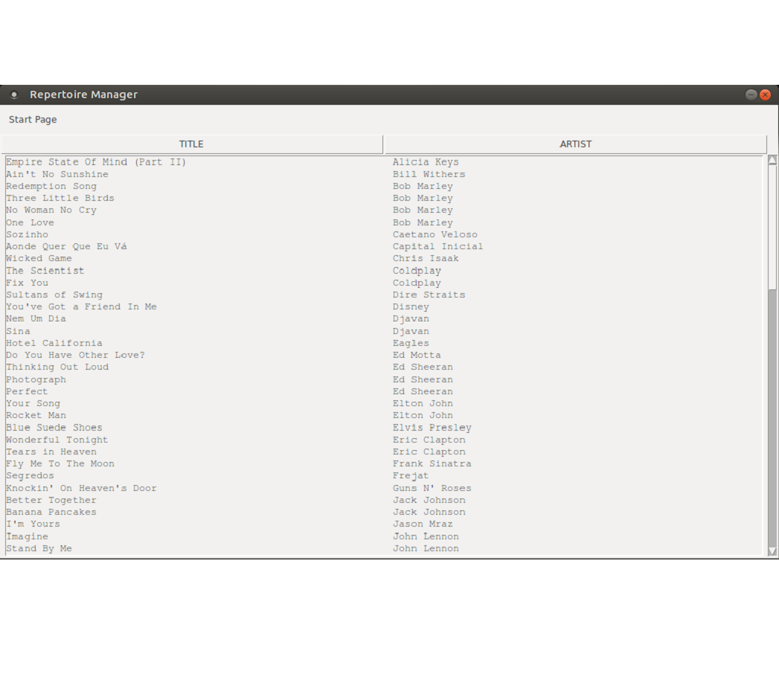
Task: Select Sozinho title
Action: [x=27, y=234]
